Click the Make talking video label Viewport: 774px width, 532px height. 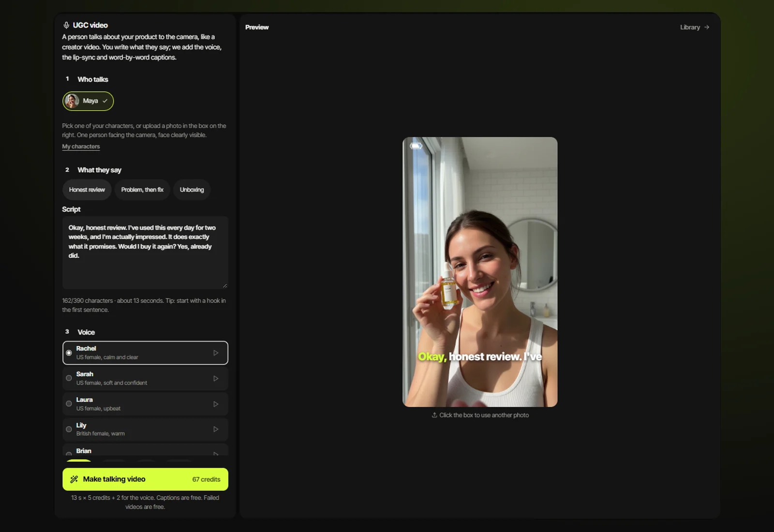(114, 479)
